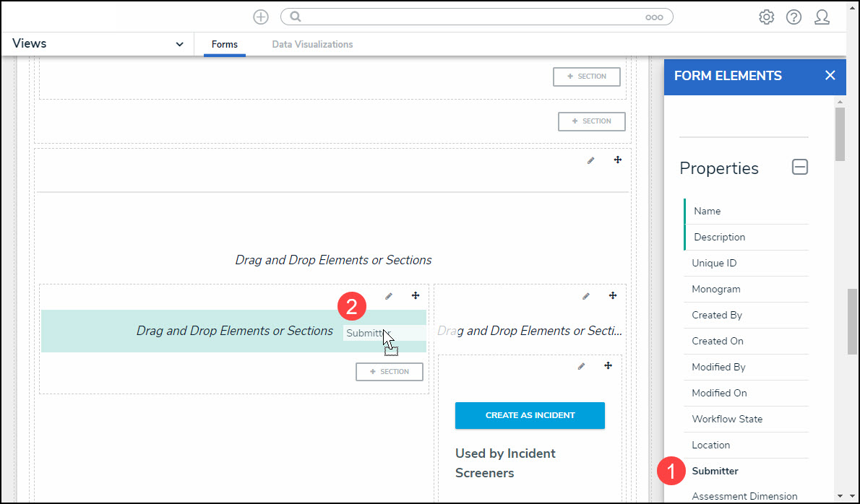Screen dimensions: 860x504
Task: Select the Submitter property element
Action: [715, 471]
